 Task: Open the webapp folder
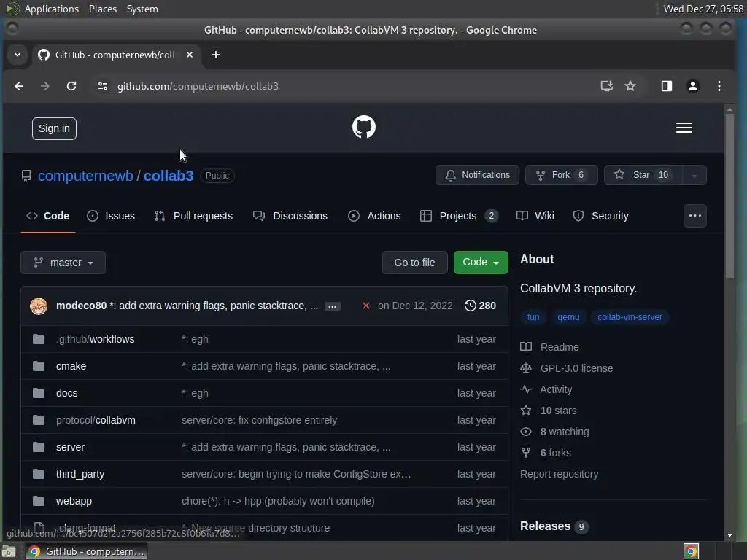(x=74, y=501)
